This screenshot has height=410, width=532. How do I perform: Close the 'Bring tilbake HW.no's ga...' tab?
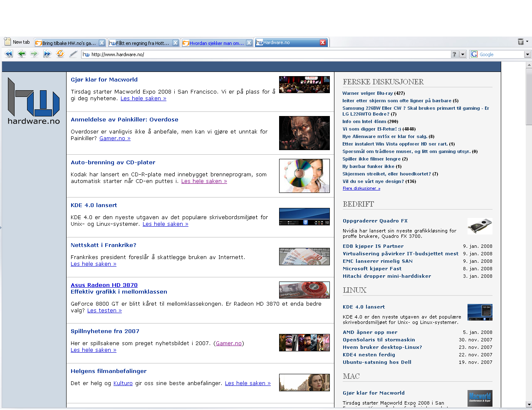tap(101, 43)
